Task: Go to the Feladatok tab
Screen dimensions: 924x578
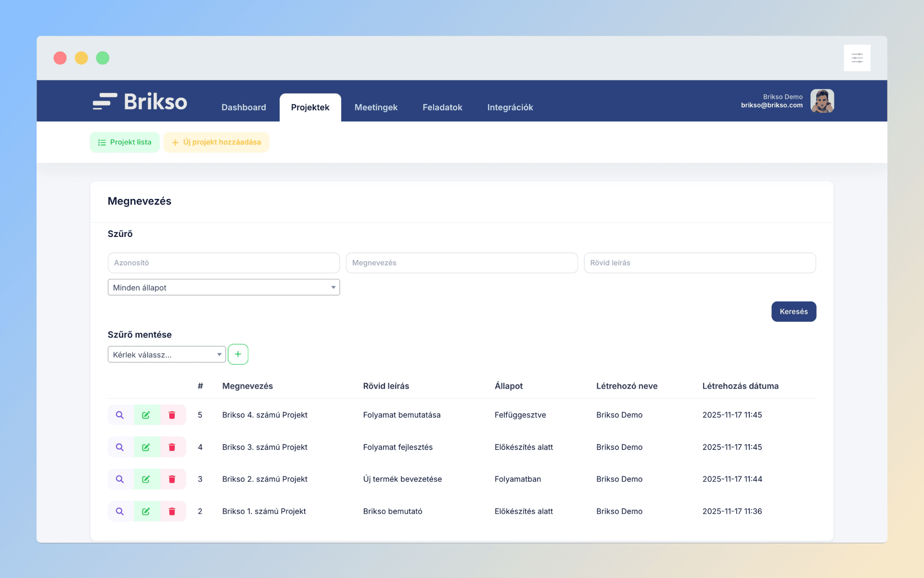Action: click(x=442, y=107)
